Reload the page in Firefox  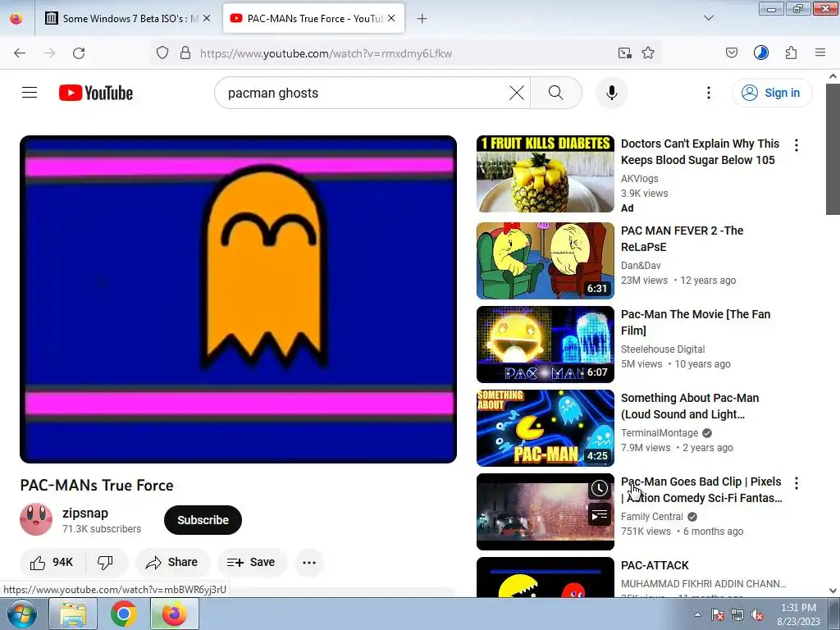(x=79, y=53)
